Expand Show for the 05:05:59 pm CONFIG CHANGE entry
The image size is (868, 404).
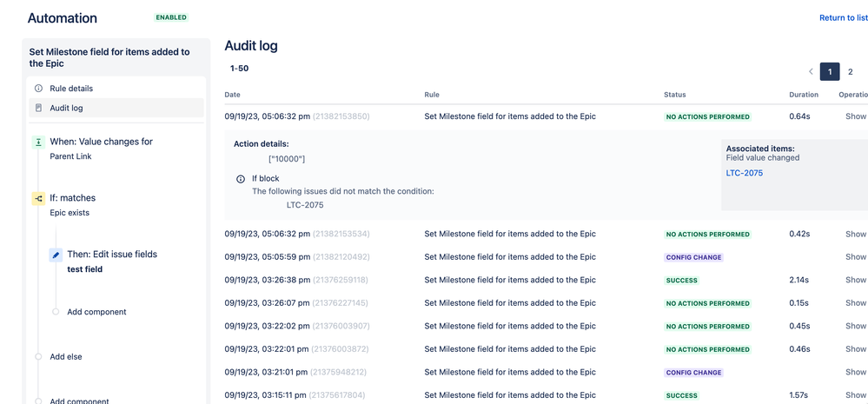(x=855, y=257)
